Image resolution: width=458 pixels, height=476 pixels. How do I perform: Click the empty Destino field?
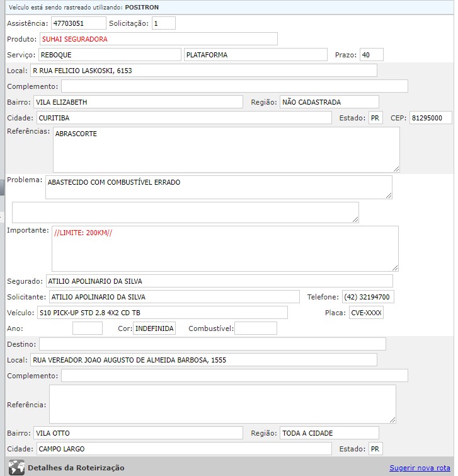pyautogui.click(x=212, y=344)
